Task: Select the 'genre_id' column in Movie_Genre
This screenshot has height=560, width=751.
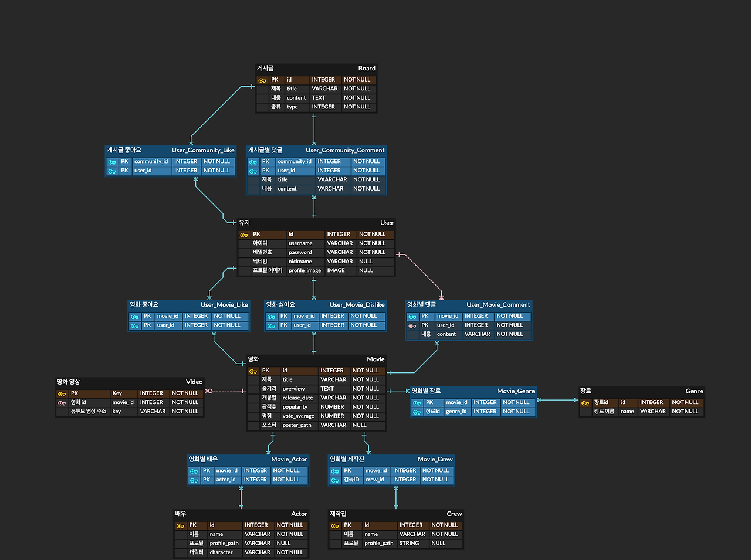Action: pos(456,412)
